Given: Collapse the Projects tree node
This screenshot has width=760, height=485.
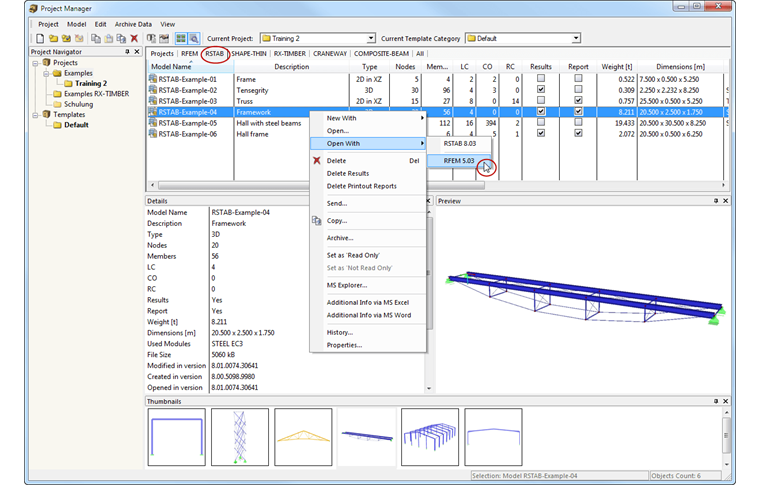Looking at the screenshot, I should [x=35, y=63].
